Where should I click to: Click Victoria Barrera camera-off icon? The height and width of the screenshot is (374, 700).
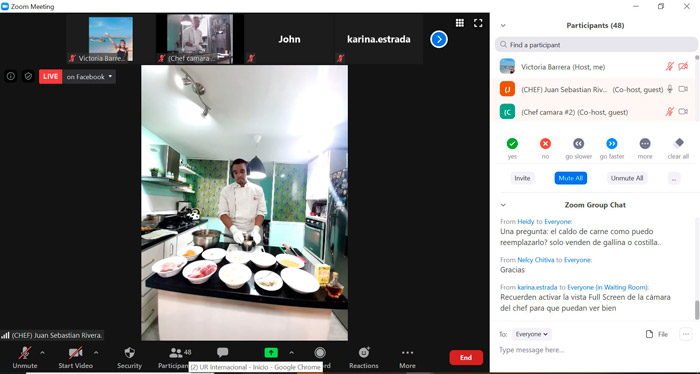coord(683,67)
